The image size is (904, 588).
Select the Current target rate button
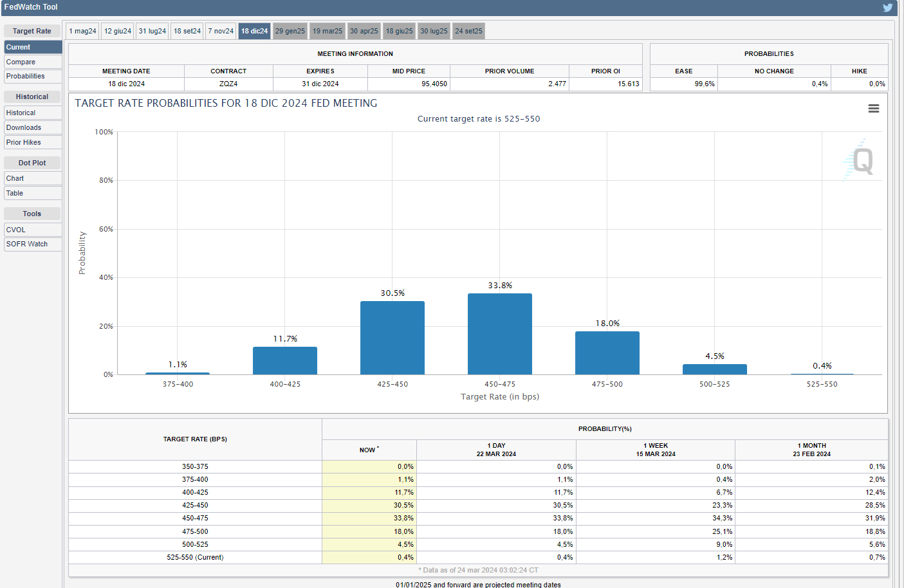pos(33,47)
